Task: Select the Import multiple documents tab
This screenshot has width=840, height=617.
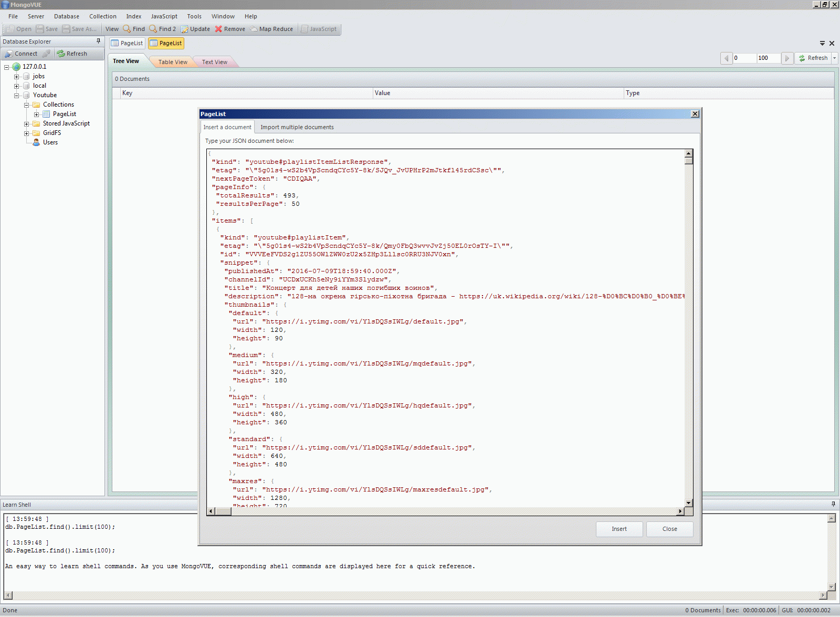Action: point(297,127)
